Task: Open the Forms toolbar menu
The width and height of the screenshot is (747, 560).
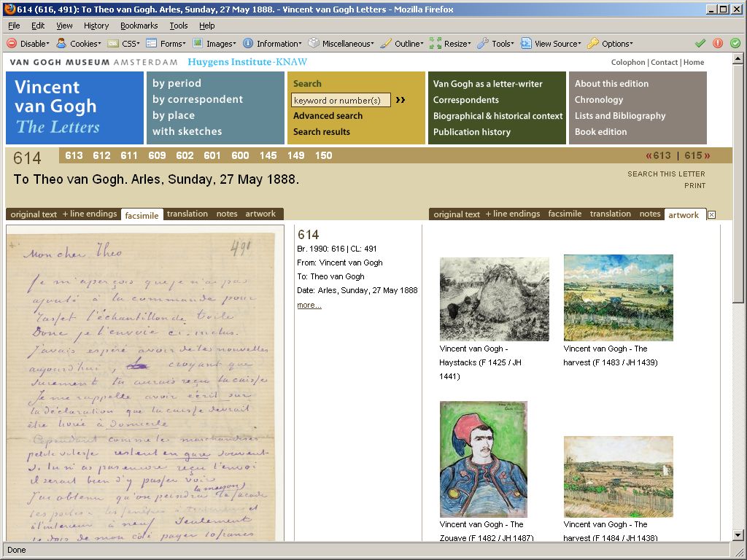Action: point(172,44)
